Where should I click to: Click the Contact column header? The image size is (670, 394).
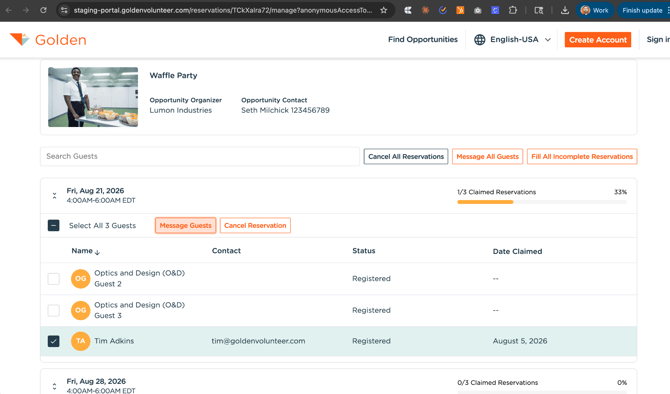(x=226, y=251)
